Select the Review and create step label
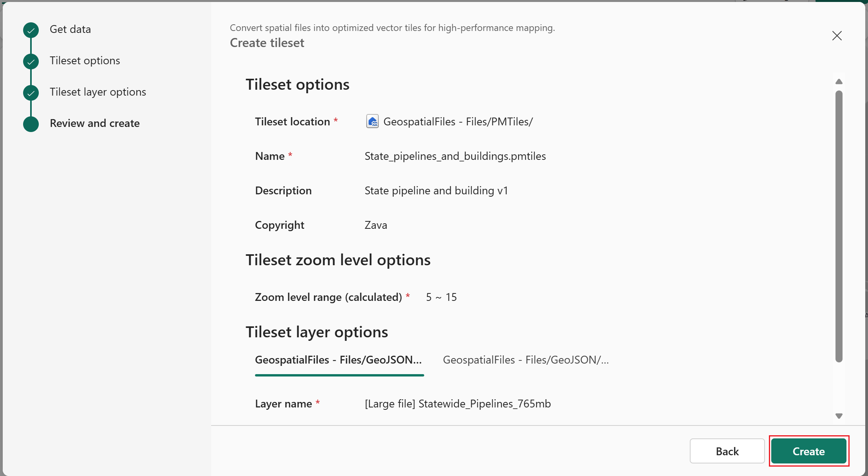 click(x=95, y=123)
